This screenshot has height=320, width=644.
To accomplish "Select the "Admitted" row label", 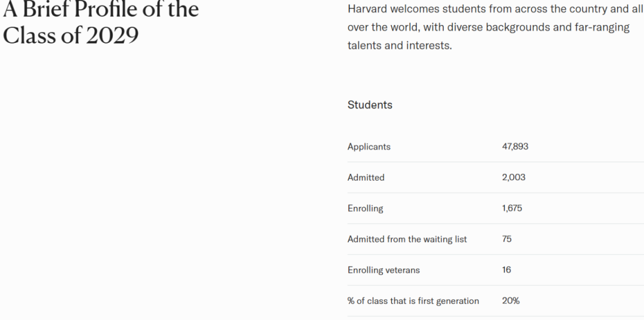I will tap(366, 178).
